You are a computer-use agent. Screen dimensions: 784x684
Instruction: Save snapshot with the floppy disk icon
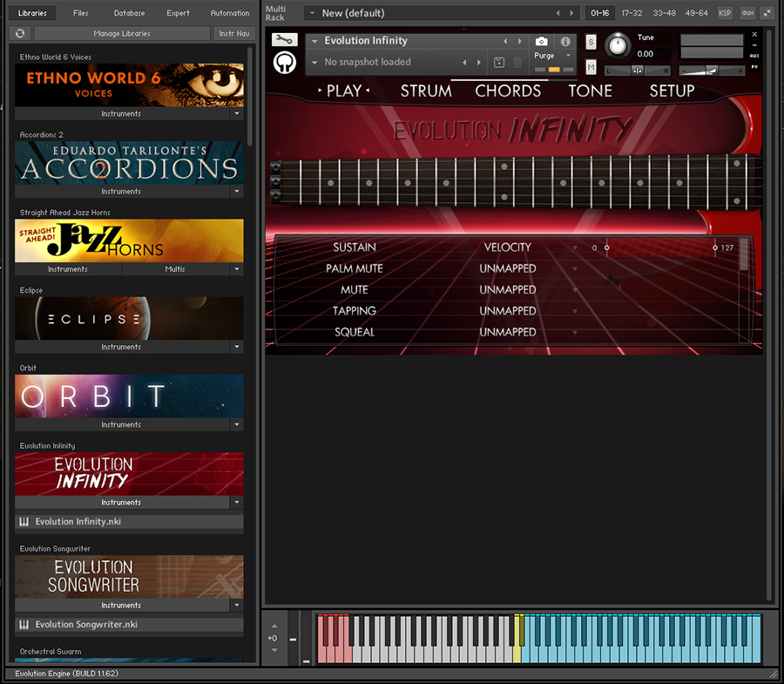[499, 63]
